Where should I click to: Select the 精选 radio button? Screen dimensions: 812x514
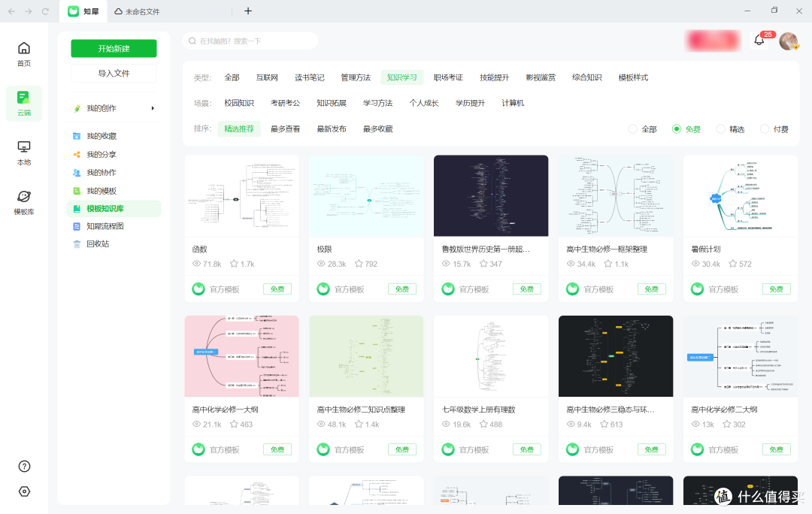coord(720,129)
